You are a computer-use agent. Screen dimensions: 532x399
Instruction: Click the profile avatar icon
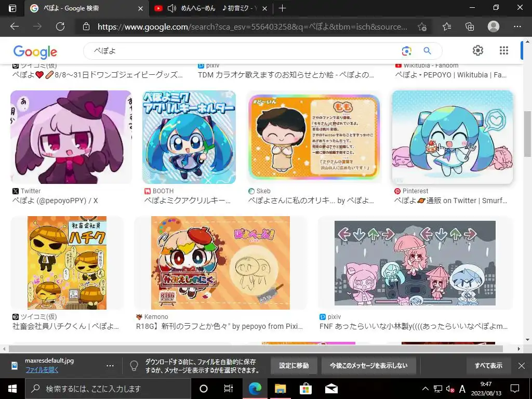[x=494, y=26]
